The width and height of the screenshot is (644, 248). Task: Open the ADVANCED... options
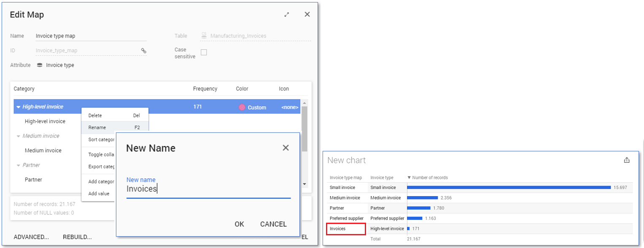(x=31, y=237)
